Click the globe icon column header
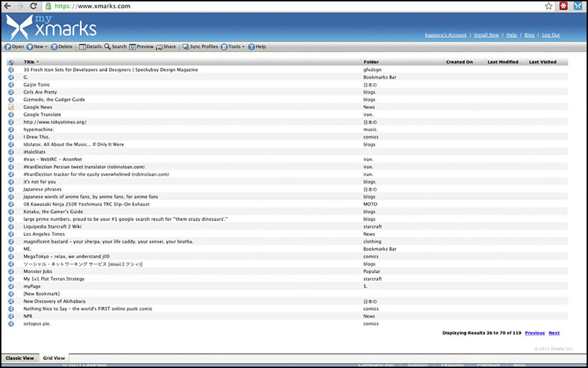Screen dimensions: 588x368 (11, 62)
